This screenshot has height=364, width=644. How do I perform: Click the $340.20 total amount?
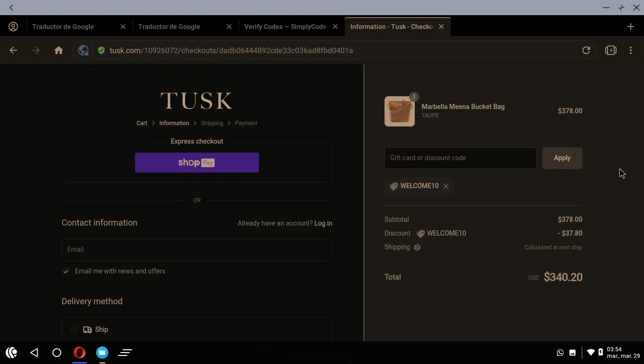(x=563, y=277)
